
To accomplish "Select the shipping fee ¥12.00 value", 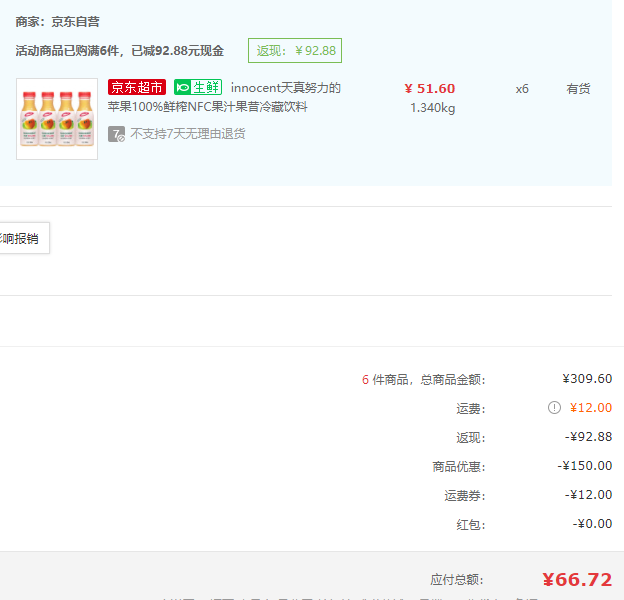I will [591, 407].
